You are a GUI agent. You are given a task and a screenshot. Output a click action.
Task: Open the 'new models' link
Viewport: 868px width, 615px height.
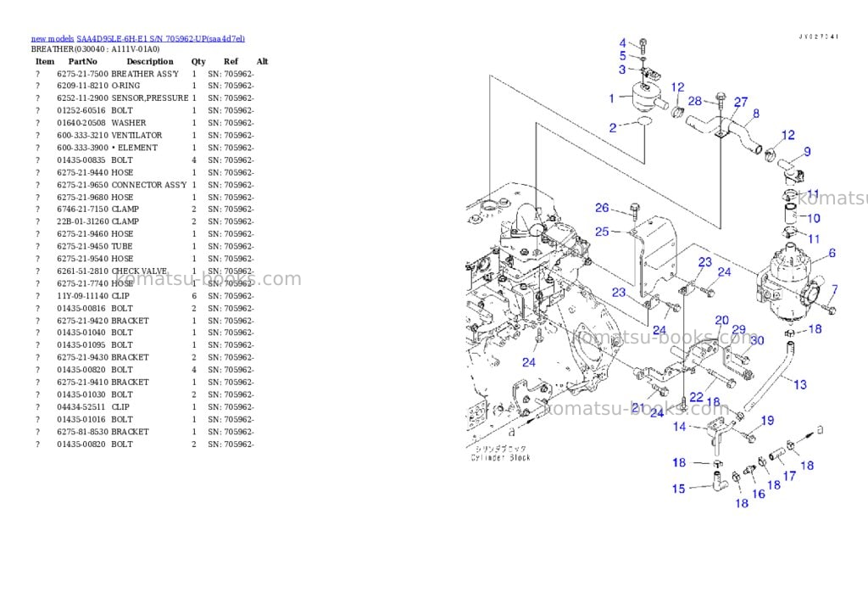point(52,39)
